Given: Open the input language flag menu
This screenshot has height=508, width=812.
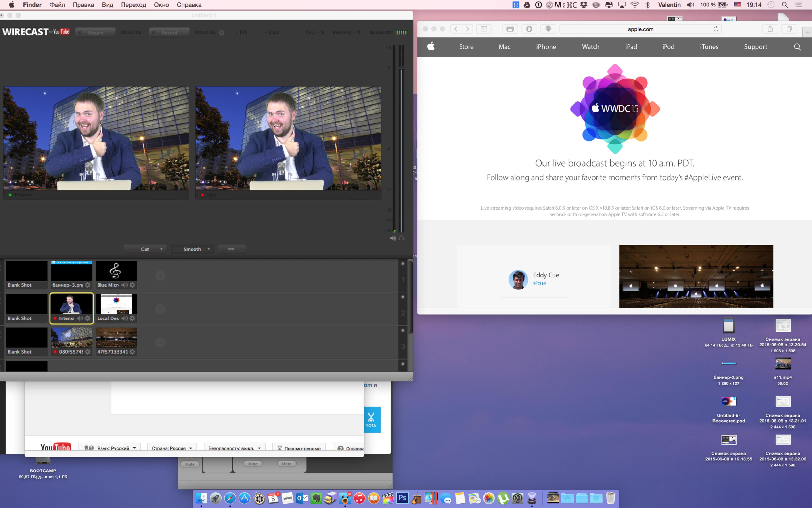Looking at the screenshot, I should (x=737, y=5).
